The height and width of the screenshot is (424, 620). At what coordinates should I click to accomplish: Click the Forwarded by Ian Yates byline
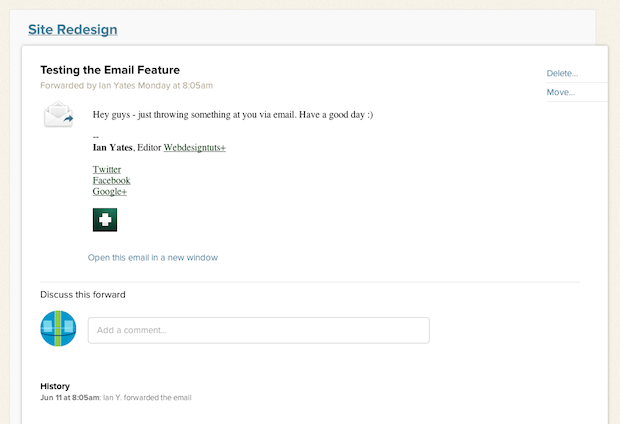(127, 85)
